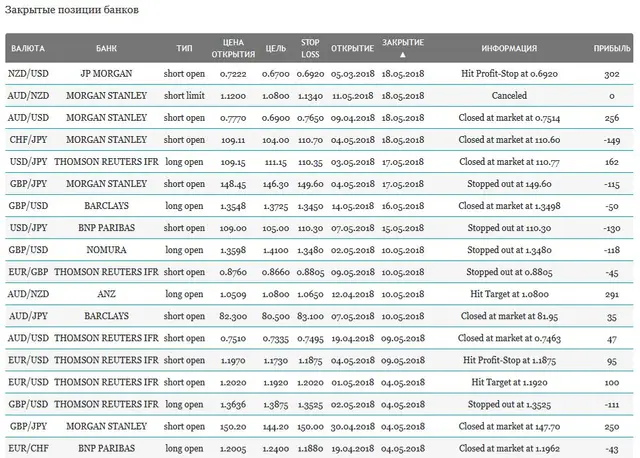
Task: Click profit value -149
Action: [612, 140]
